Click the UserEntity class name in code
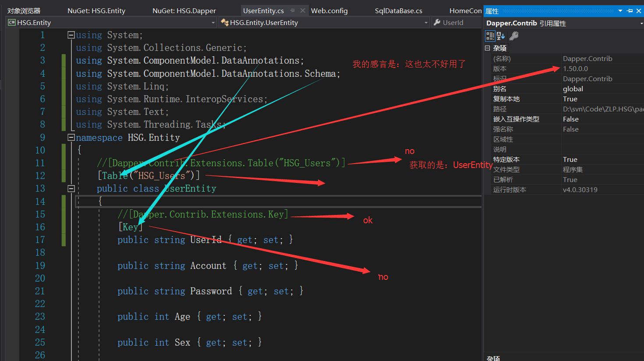644x361 pixels. 190,189
